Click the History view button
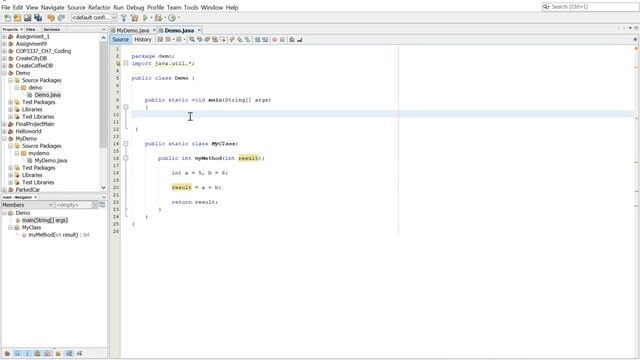Screen dimensions: 640x360 (x=143, y=40)
